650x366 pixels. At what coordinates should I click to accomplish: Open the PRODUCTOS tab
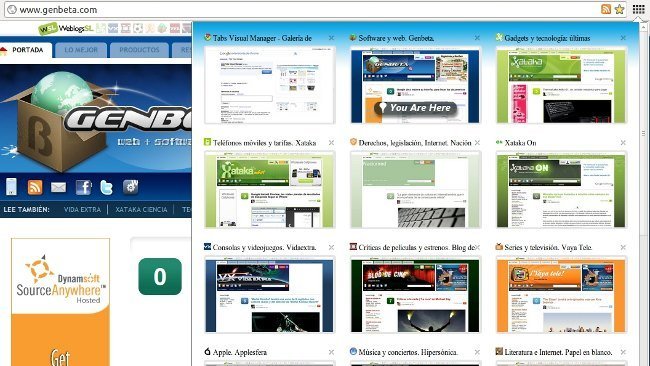pyautogui.click(x=139, y=50)
